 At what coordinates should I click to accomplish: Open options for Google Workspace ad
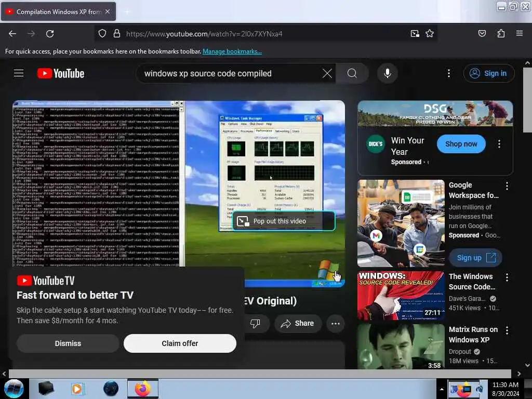(x=507, y=186)
